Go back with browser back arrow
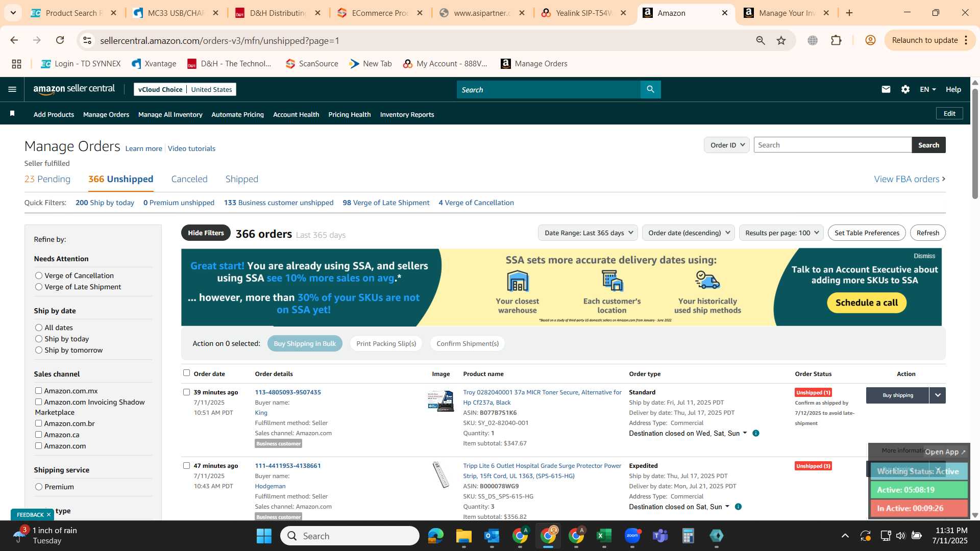980x551 pixels. (x=14, y=40)
